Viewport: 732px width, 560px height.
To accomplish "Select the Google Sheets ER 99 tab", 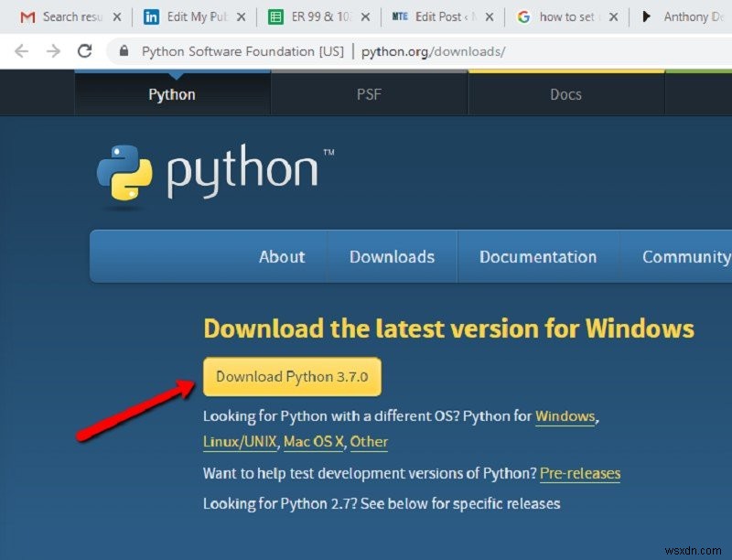I will pos(316,16).
